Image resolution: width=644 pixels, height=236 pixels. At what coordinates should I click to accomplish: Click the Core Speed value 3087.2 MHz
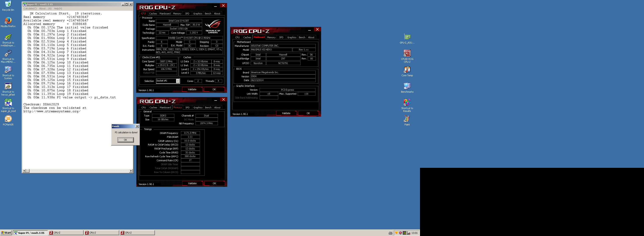[x=166, y=61]
